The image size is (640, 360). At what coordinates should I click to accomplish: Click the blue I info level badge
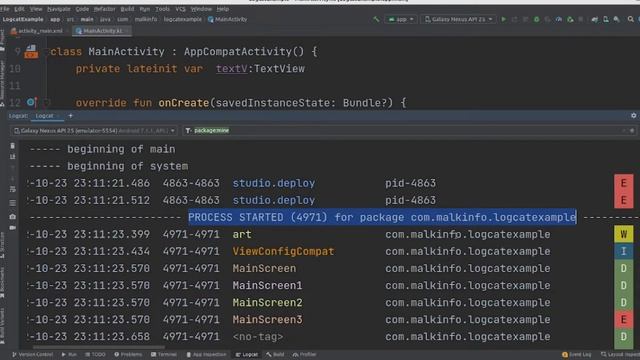coord(624,251)
